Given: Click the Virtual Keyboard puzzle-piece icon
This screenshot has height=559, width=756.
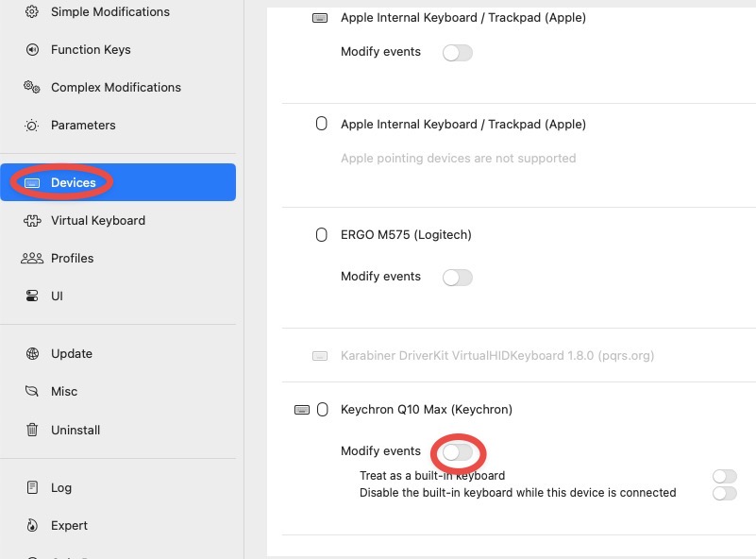Looking at the screenshot, I should pyautogui.click(x=32, y=221).
